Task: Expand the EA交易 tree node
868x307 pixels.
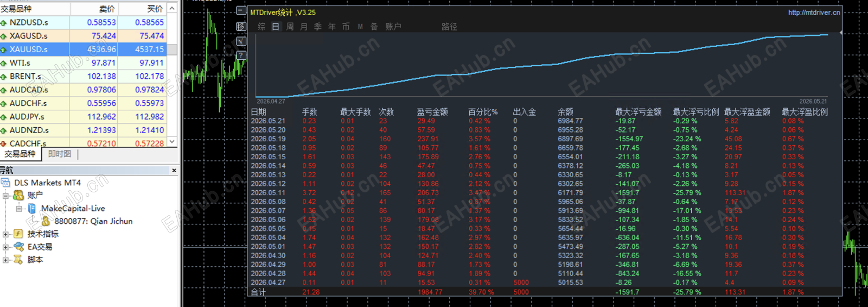Action: pos(5,247)
